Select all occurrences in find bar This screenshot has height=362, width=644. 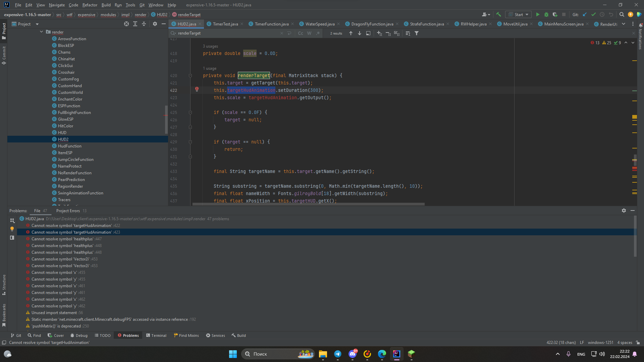click(397, 33)
